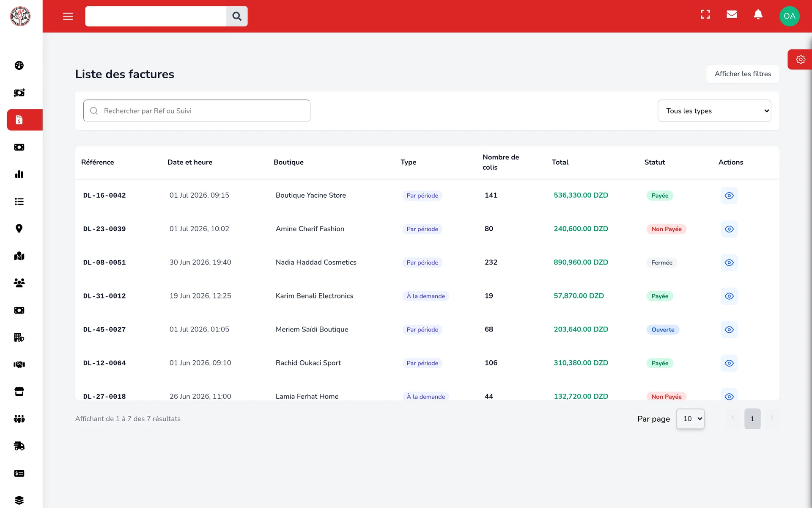Open the map marker icon in sidebar

[19, 256]
